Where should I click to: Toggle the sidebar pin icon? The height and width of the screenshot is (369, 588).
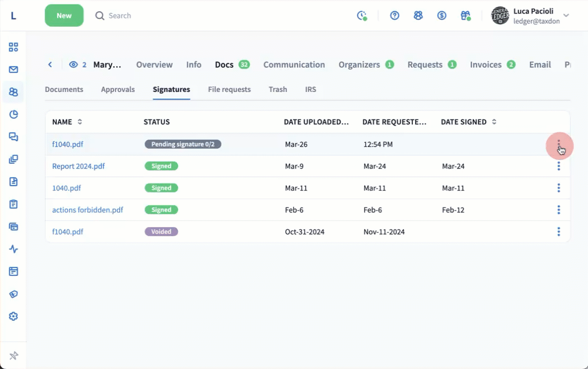coord(13,356)
